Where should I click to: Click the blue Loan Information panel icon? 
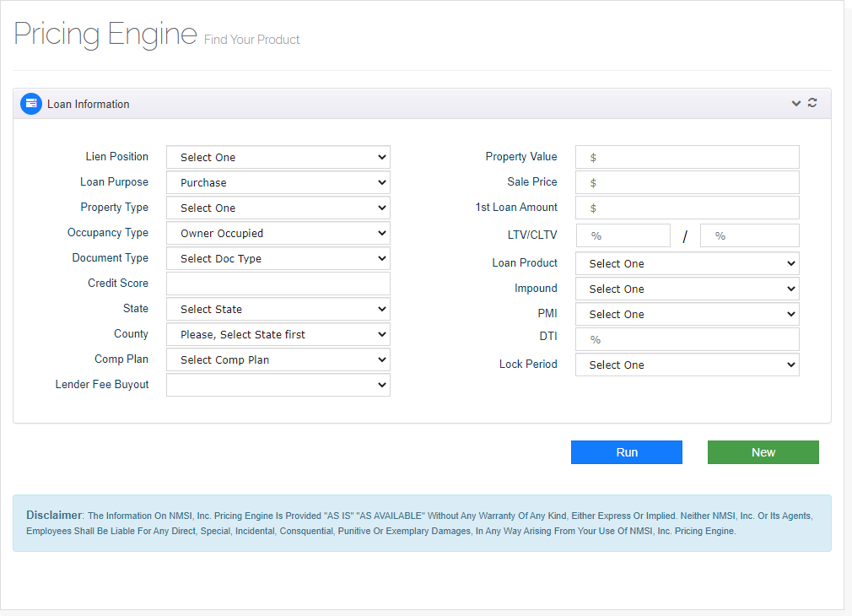pos(31,104)
